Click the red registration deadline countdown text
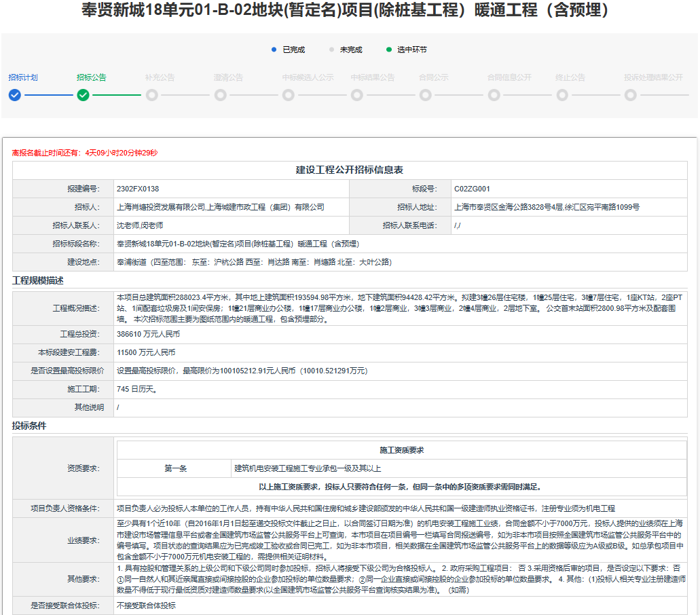 coord(85,153)
